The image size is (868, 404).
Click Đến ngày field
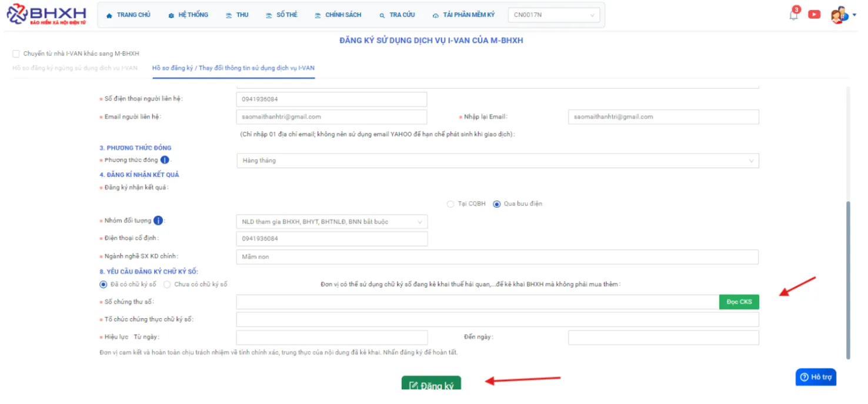663,338
